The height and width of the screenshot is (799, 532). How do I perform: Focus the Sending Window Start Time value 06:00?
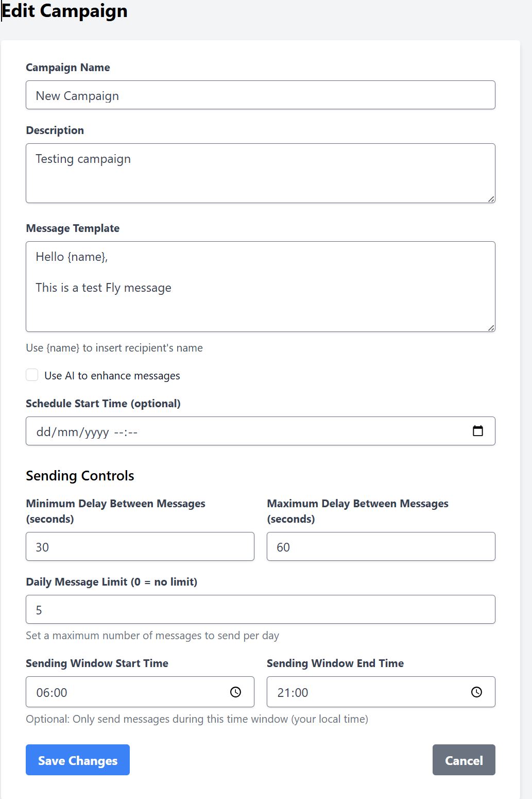coord(52,692)
